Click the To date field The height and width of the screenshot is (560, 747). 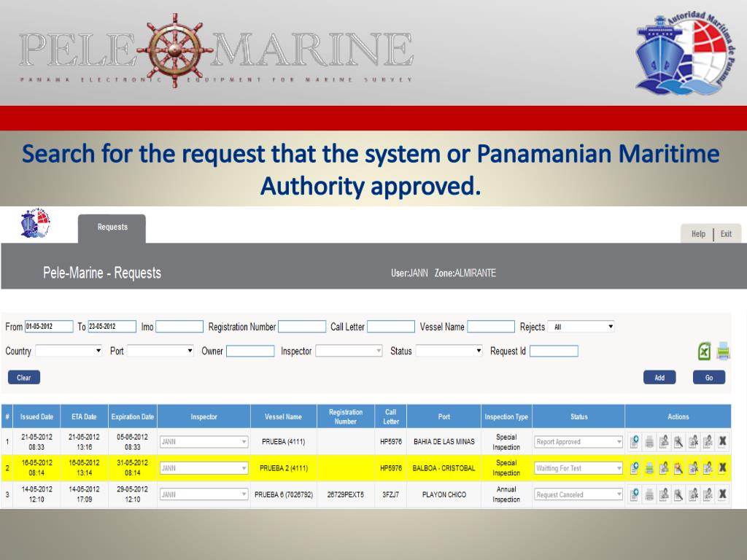[112, 327]
